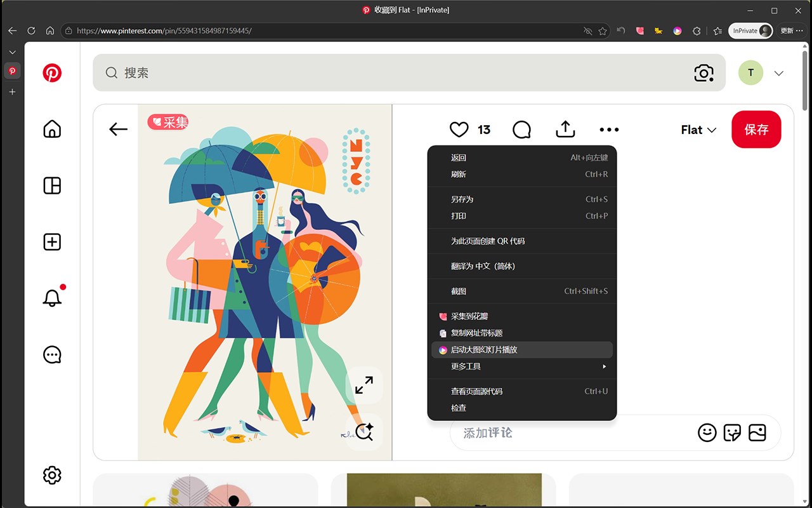This screenshot has height=508, width=812.
Task: Open the InPrivate profile button
Action: click(750, 30)
